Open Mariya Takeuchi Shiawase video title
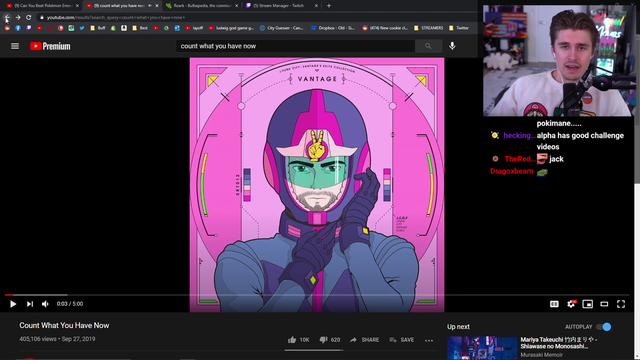 pos(558,343)
